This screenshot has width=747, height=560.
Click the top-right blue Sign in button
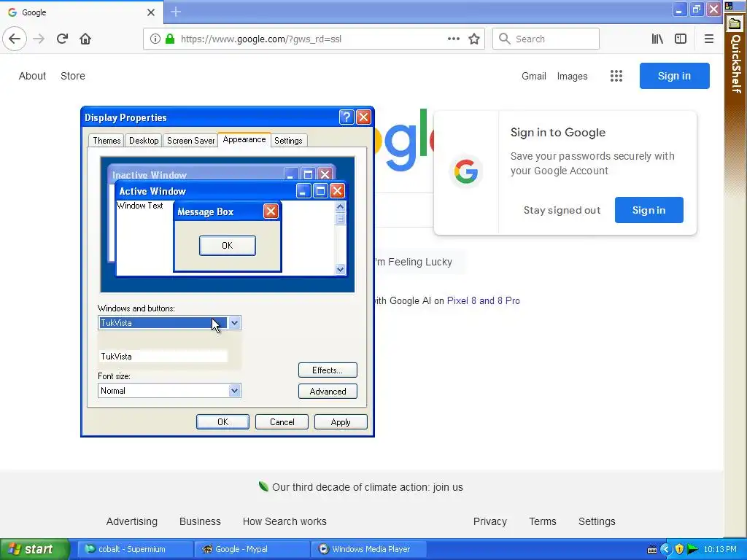point(674,76)
